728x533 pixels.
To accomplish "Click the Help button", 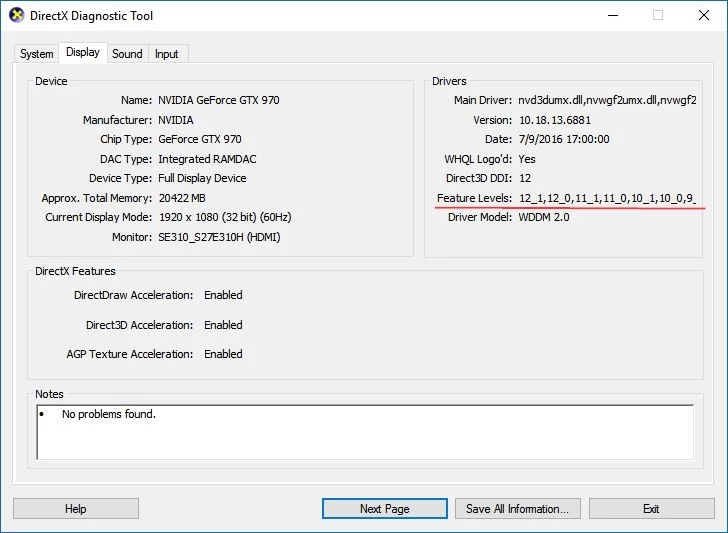I will tap(76, 509).
